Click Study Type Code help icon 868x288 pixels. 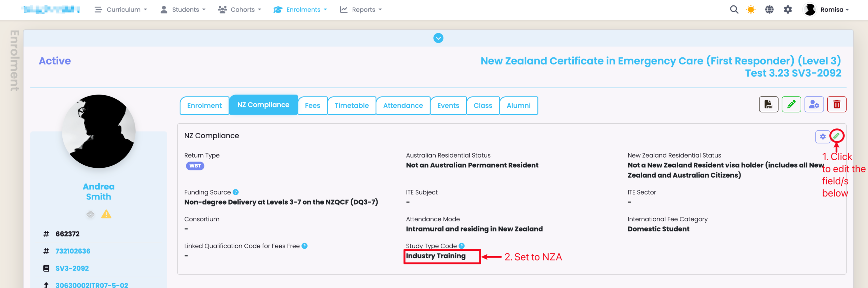click(x=461, y=246)
